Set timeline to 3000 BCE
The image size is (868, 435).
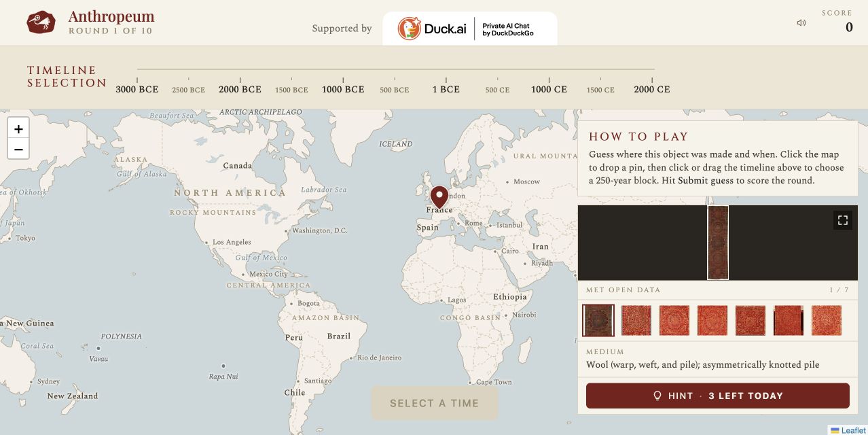pyautogui.click(x=137, y=89)
